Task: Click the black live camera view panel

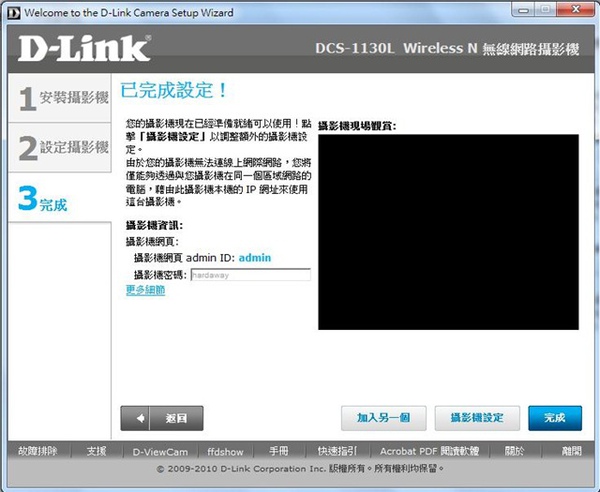Action: [448, 232]
